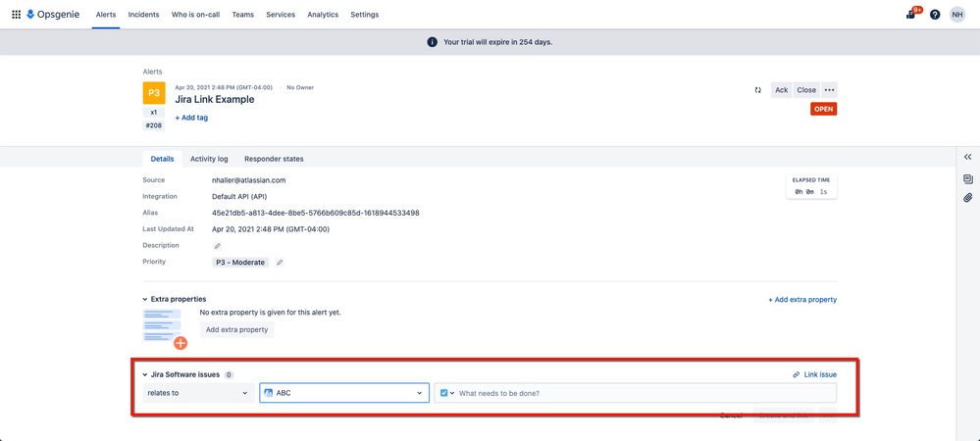Open the Teams menu

242,15
